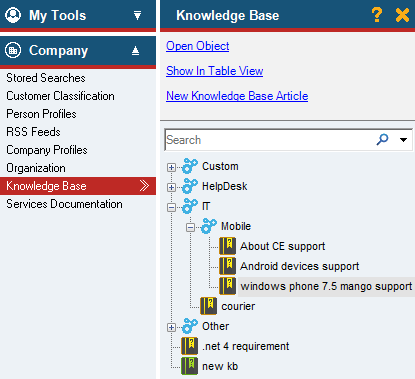The height and width of the screenshot is (379, 415).
Task: Click the Custom category gears icon
Action: 190,166
